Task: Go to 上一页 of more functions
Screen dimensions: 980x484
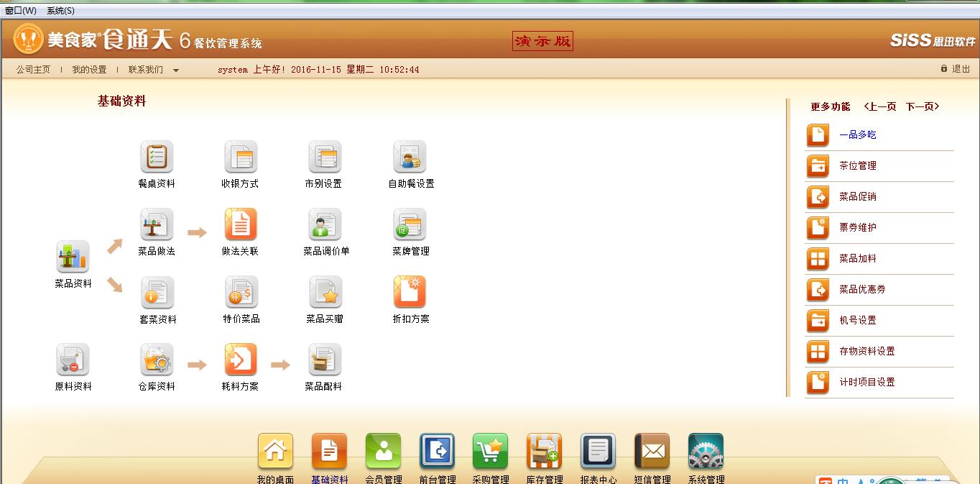Action: pyautogui.click(x=880, y=106)
